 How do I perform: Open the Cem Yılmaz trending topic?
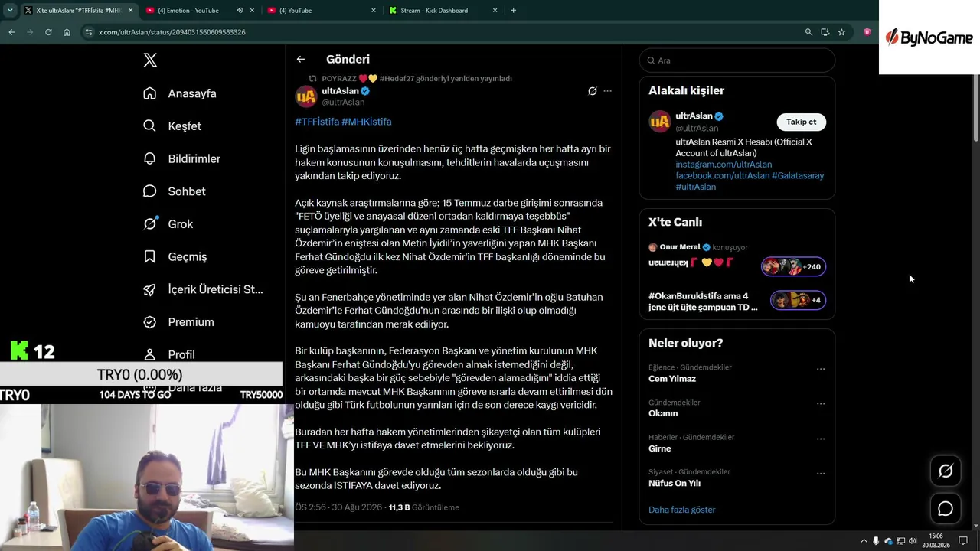click(672, 379)
